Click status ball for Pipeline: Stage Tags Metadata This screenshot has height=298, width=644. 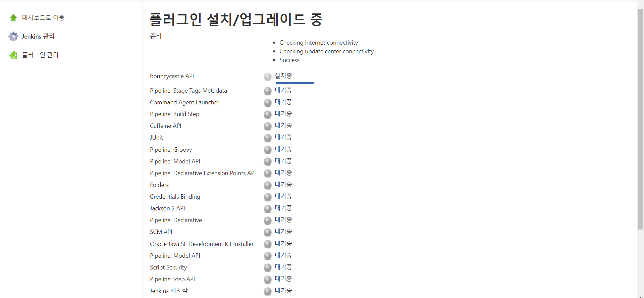(x=268, y=91)
